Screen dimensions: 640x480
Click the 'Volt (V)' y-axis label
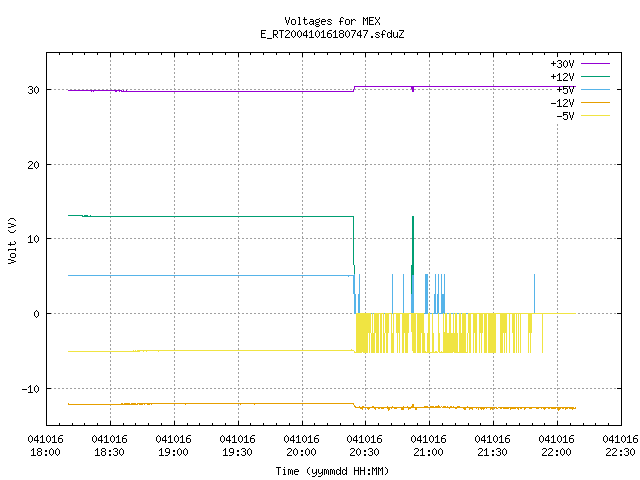click(12, 240)
